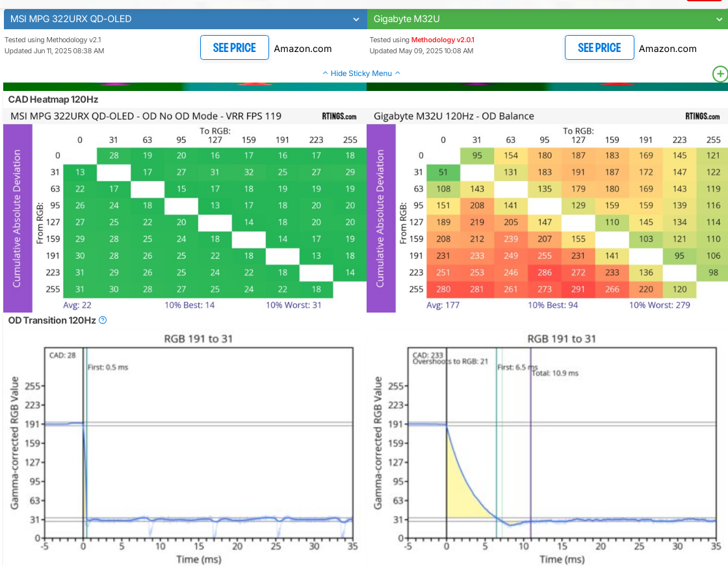
Task: Click the MSI 10% Best: 14 value
Action: pos(189,305)
